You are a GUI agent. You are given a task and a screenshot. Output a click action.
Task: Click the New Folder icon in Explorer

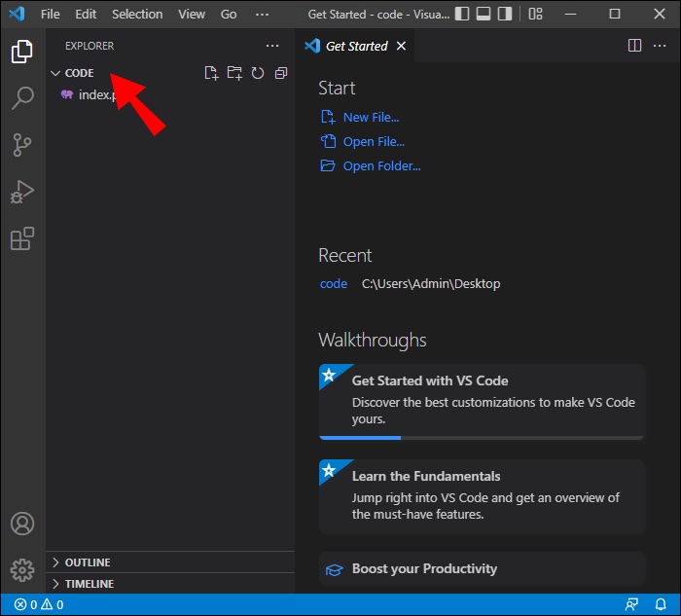[x=234, y=73]
